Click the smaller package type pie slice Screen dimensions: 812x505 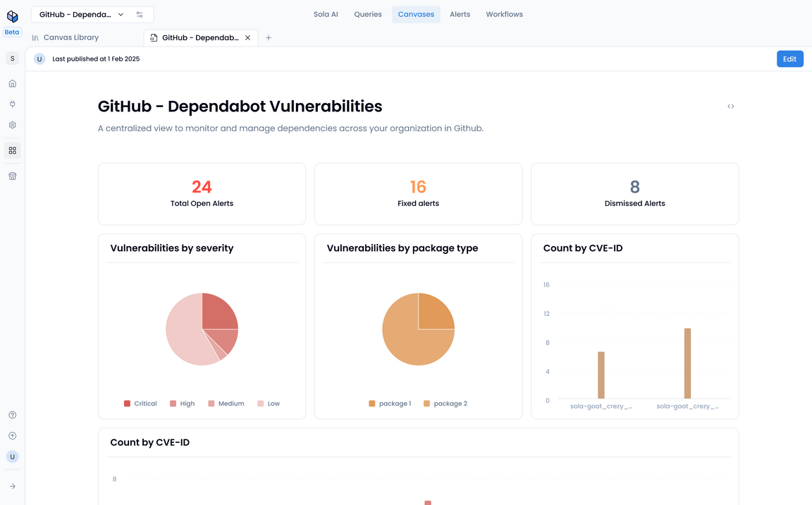click(x=434, y=313)
